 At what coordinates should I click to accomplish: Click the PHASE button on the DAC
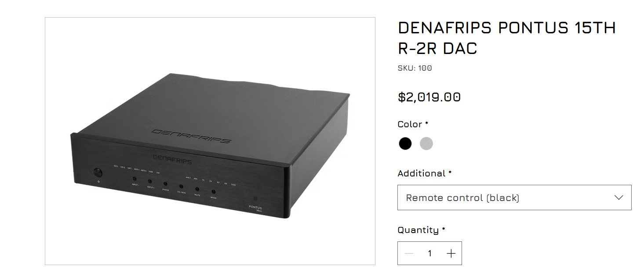pyautogui.click(x=165, y=184)
